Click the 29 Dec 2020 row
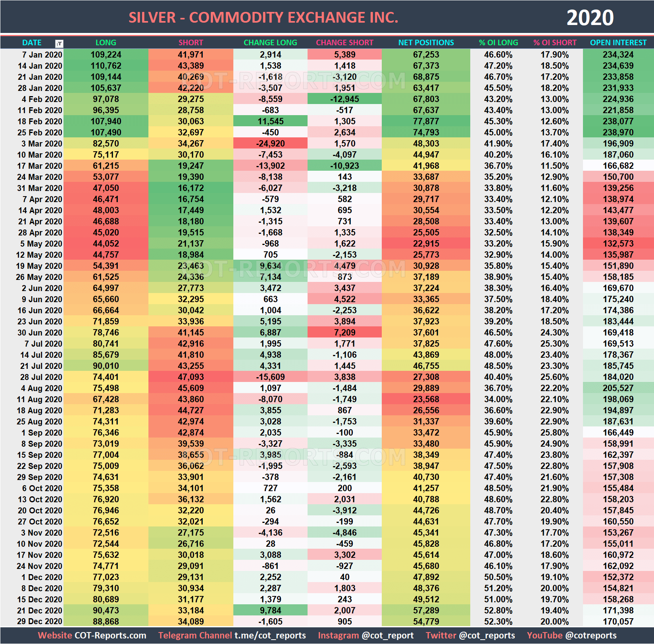 click(40, 621)
